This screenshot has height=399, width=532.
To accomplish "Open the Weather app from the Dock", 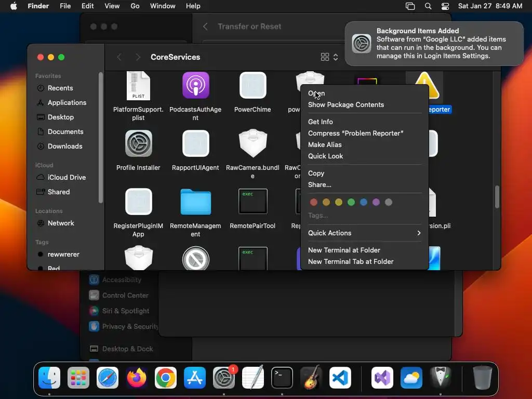I will point(411,378).
